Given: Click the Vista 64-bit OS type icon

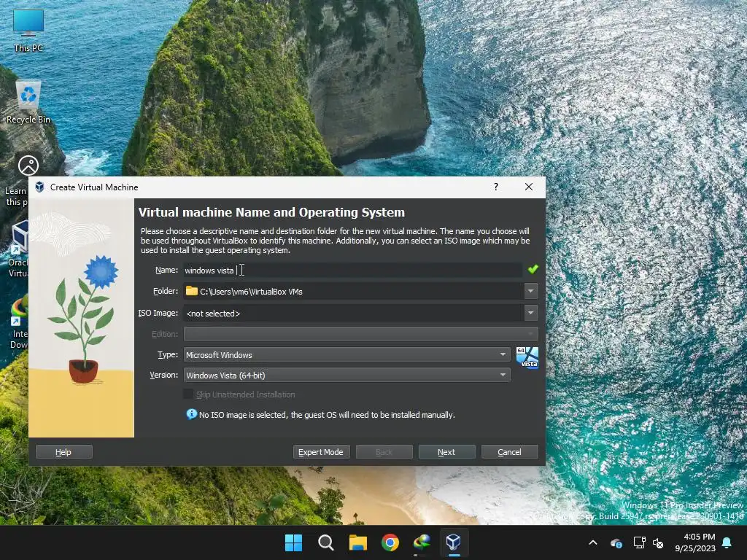Looking at the screenshot, I should tap(527, 357).
